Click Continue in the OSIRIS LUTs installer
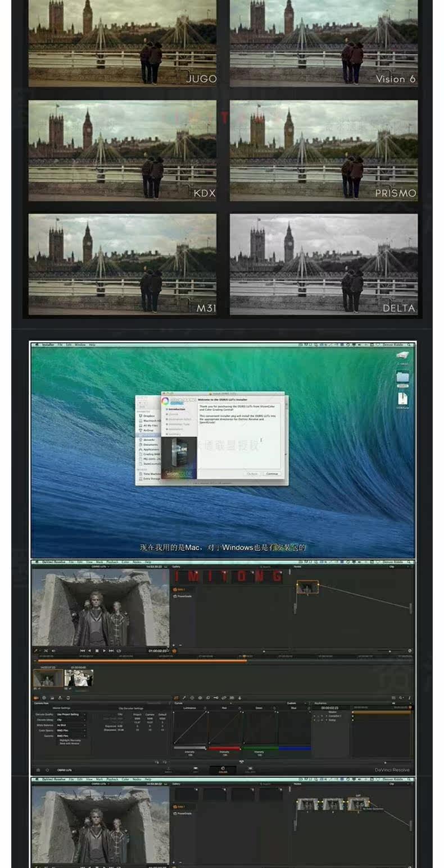444x868 pixels. 272,474
